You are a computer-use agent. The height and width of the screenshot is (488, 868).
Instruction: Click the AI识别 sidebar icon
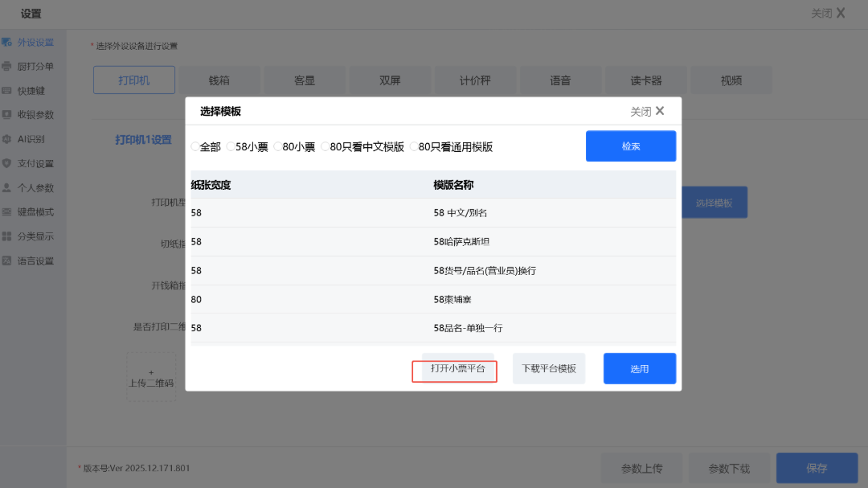(7, 139)
